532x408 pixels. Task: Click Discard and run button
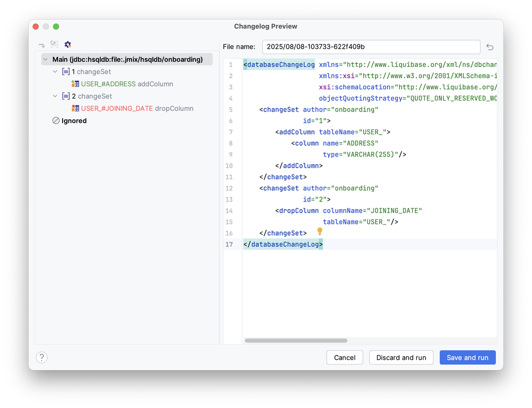click(401, 358)
